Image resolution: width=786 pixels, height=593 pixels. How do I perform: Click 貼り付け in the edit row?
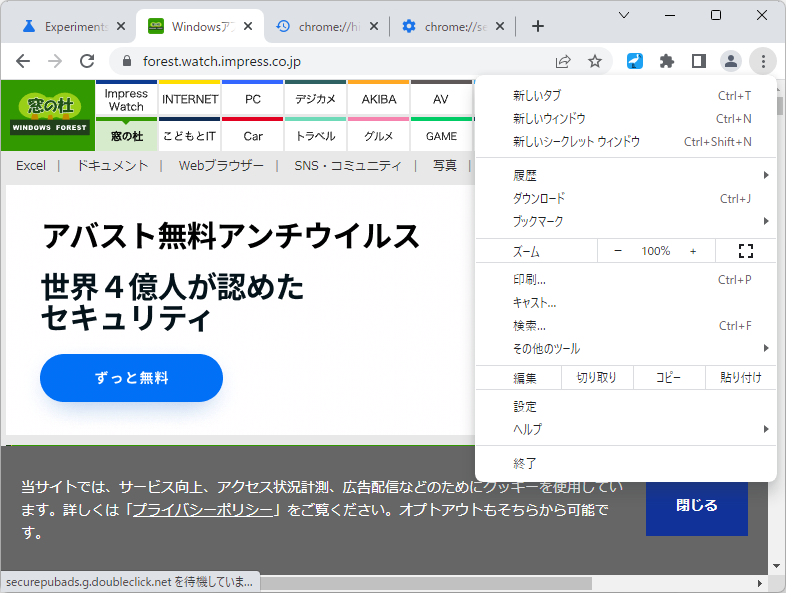[740, 377]
